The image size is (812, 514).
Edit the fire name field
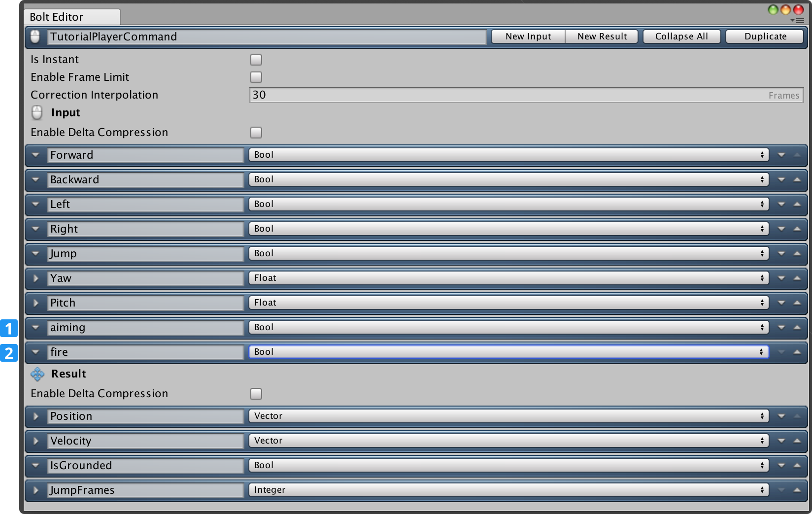(x=146, y=352)
